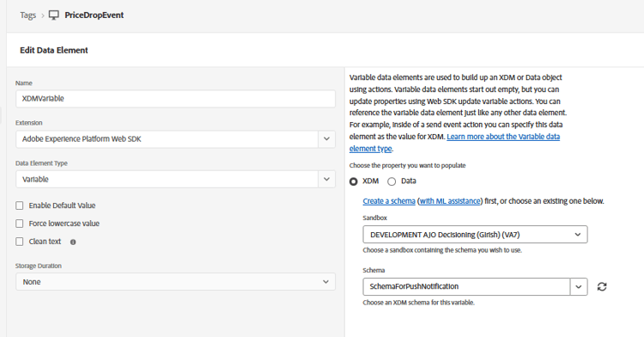The height and width of the screenshot is (337, 644).
Task: Click 'Choose a sandbox containing the schema' hint text
Action: pos(442,250)
